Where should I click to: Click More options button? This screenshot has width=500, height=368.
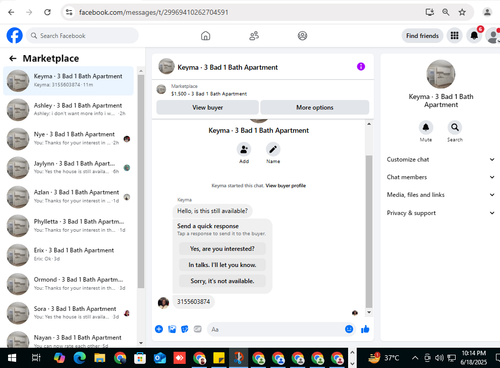tap(315, 107)
